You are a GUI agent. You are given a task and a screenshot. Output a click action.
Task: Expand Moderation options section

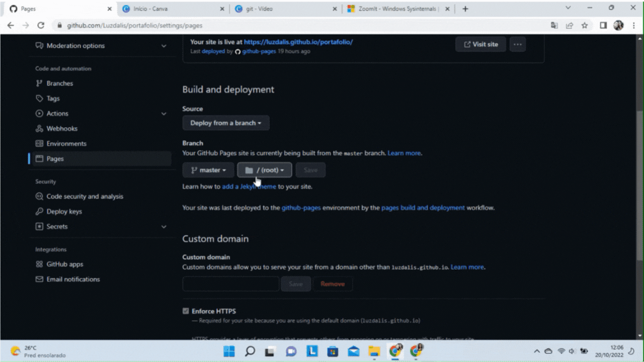coord(164,46)
